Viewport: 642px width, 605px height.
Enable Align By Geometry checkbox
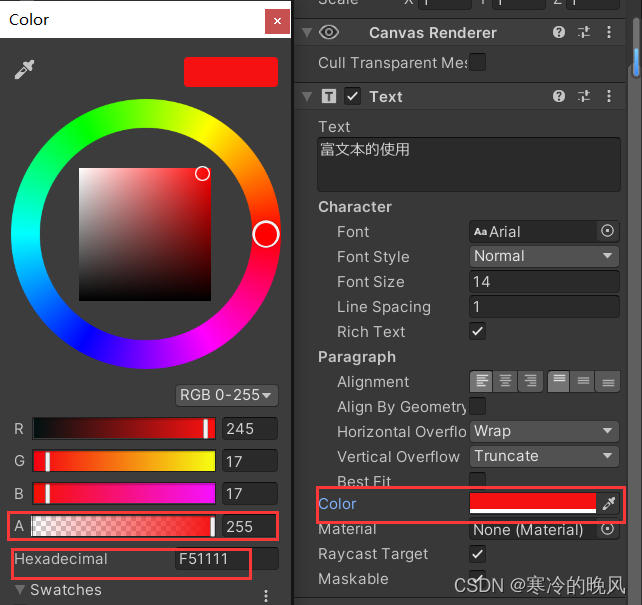click(477, 406)
